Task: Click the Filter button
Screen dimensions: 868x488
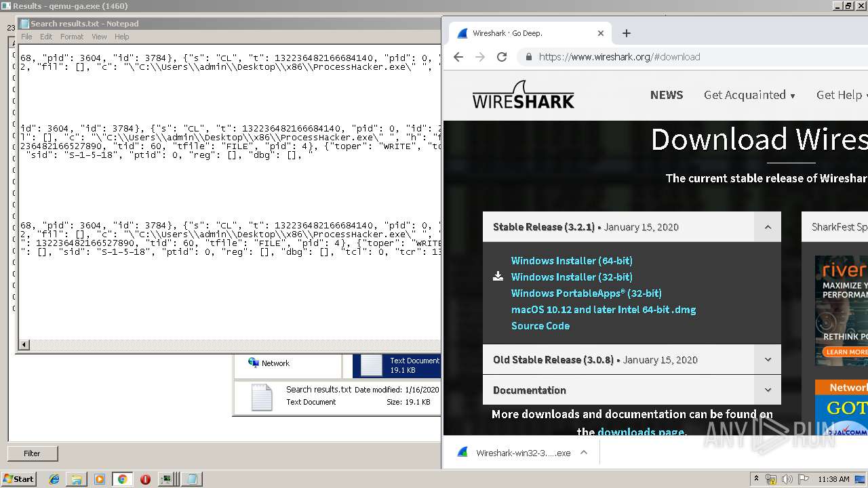Action: click(x=33, y=453)
